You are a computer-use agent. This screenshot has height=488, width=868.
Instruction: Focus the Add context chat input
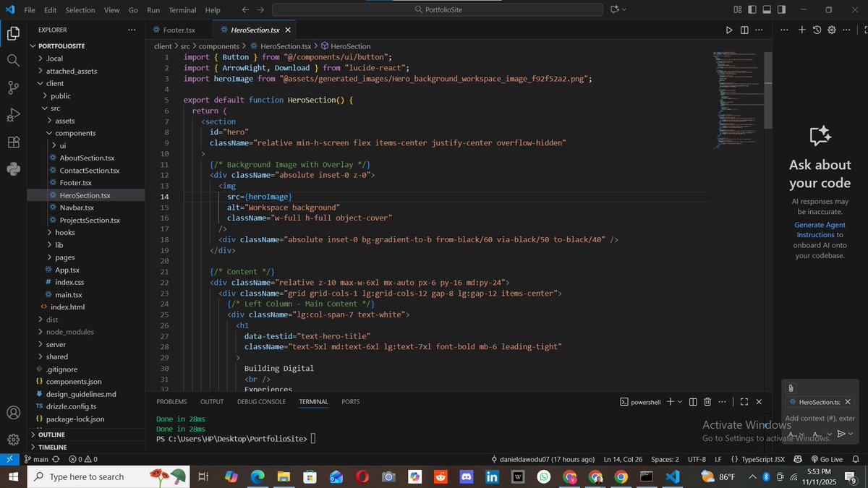pos(820,418)
